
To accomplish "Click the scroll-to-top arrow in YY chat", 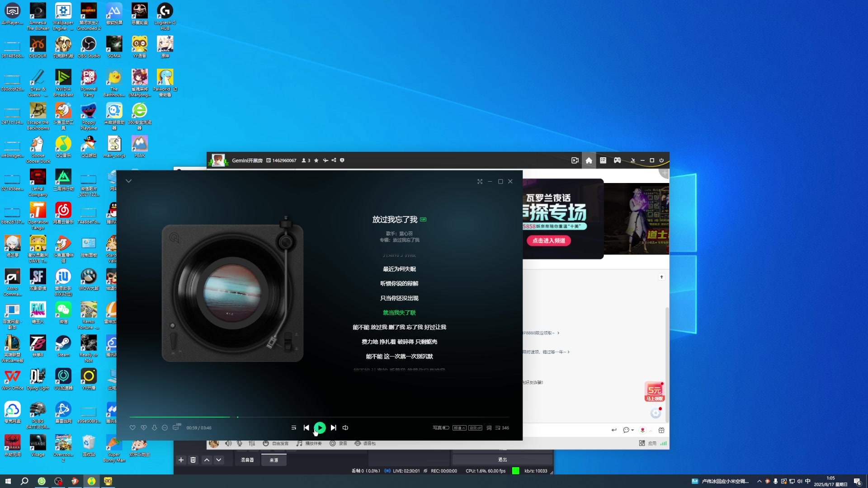I will (661, 277).
